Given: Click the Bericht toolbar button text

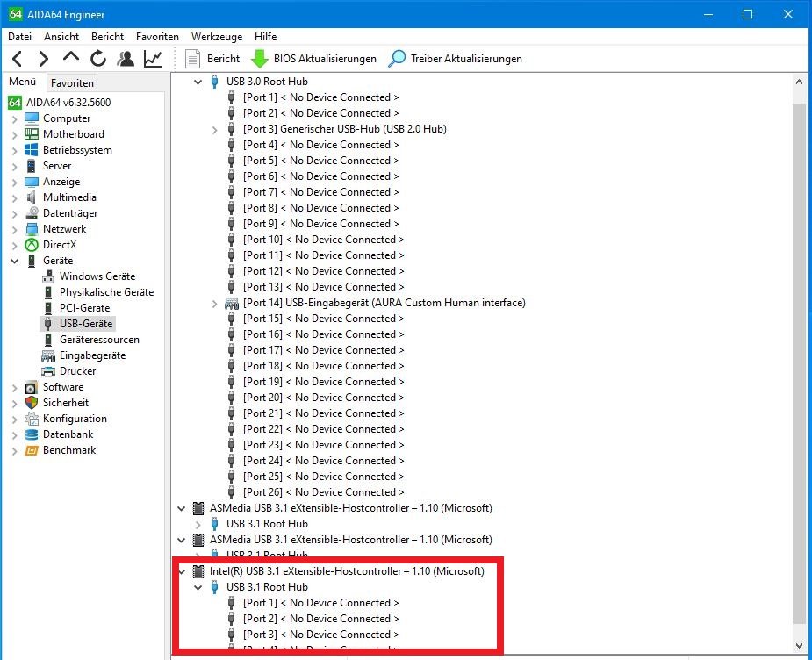Looking at the screenshot, I should coord(223,59).
